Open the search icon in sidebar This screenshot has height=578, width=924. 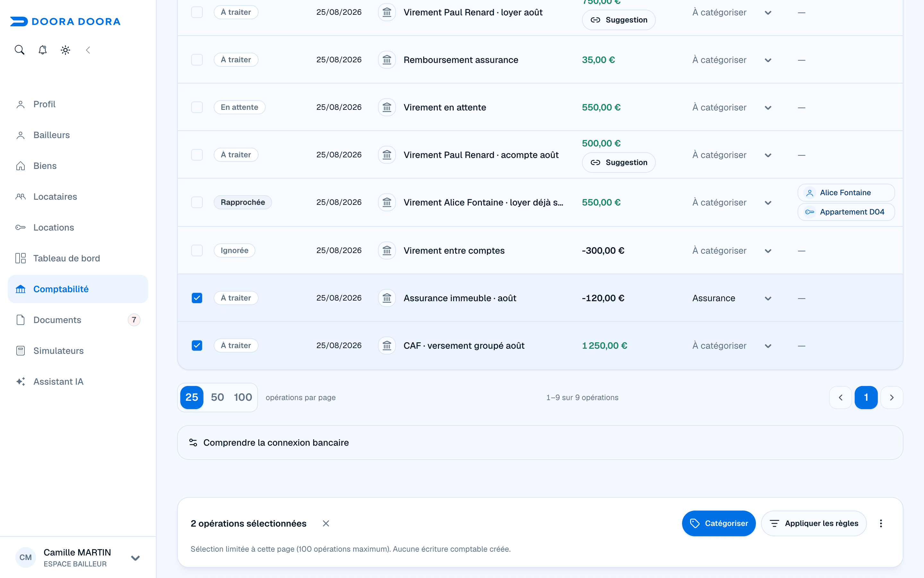(x=20, y=50)
